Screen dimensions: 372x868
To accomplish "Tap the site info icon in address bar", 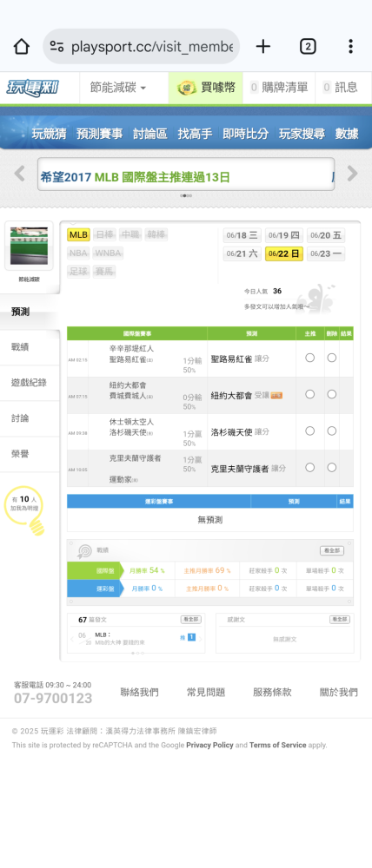I will [x=56, y=47].
